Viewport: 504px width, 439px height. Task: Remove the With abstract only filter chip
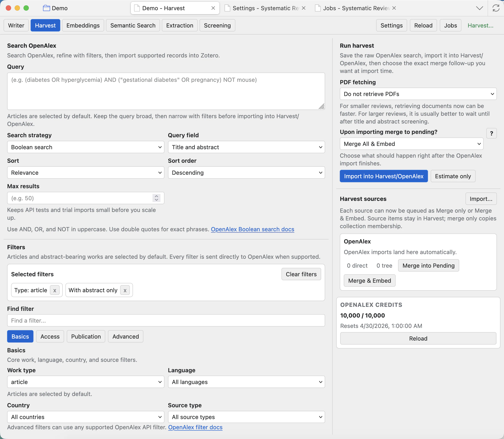coord(125,290)
